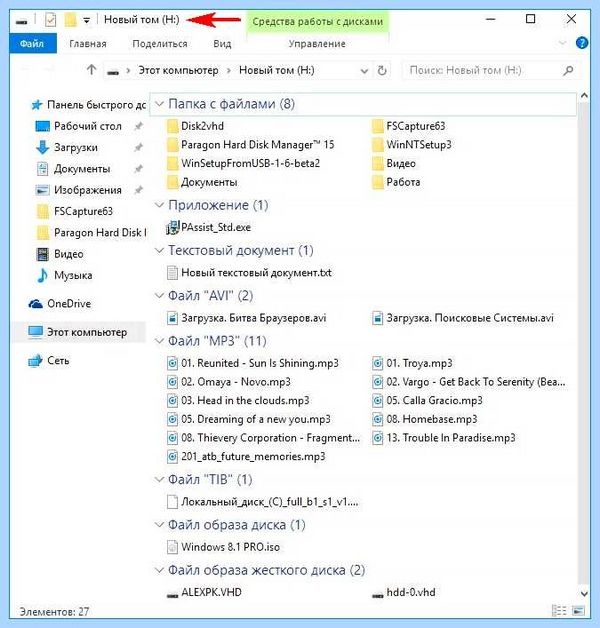
Task: Click the New folder icon in title bar
Action: 70,20
